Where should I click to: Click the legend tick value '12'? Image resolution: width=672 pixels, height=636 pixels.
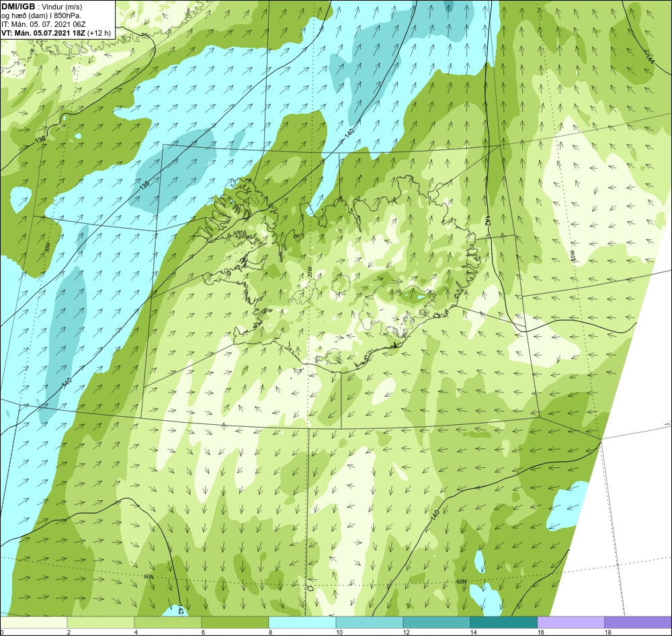(x=407, y=632)
